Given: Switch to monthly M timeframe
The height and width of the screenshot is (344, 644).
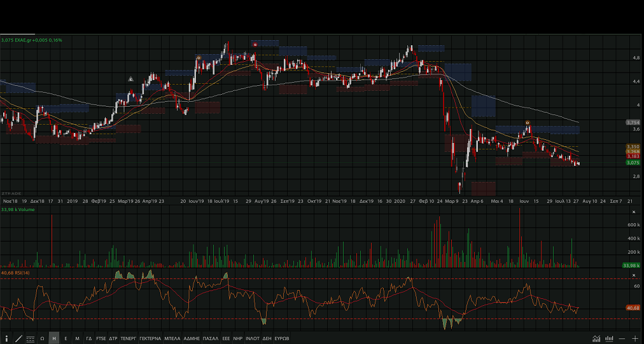Looking at the screenshot, I should point(77,338).
